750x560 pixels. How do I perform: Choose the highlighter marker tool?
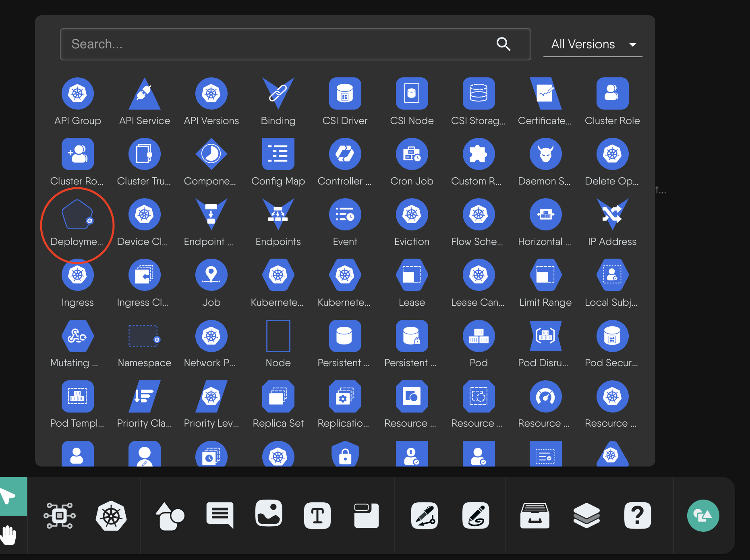[476, 516]
